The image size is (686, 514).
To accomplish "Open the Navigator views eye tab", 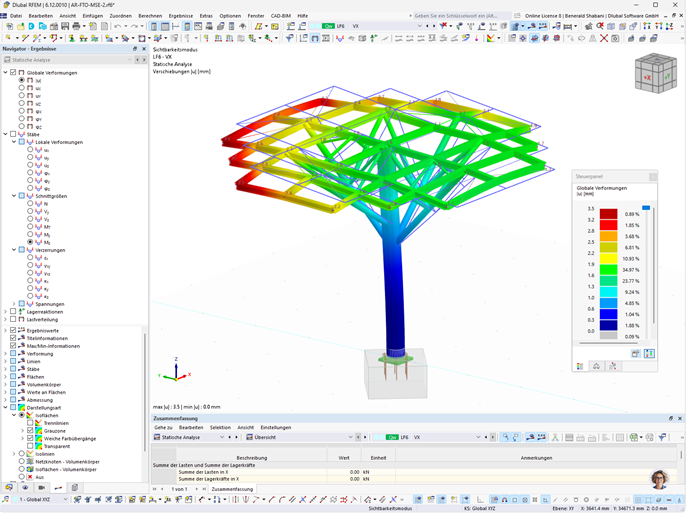I will coord(25,487).
